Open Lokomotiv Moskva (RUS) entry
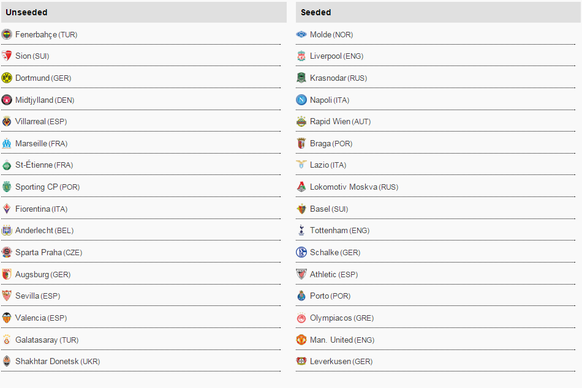582x388 pixels. click(354, 187)
